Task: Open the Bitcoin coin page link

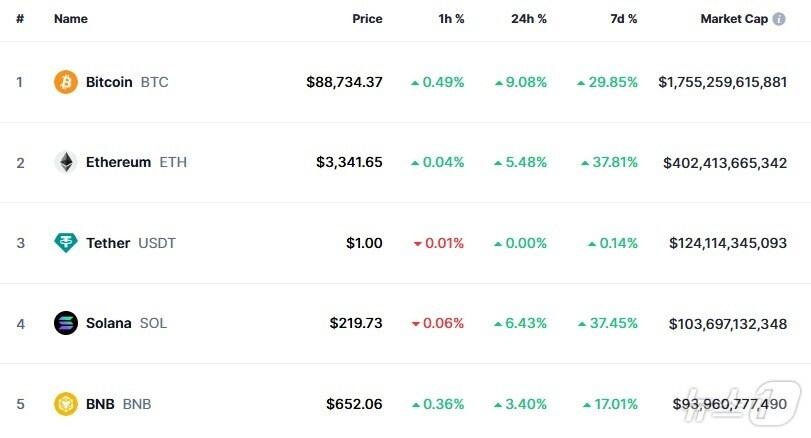Action: 109,82
